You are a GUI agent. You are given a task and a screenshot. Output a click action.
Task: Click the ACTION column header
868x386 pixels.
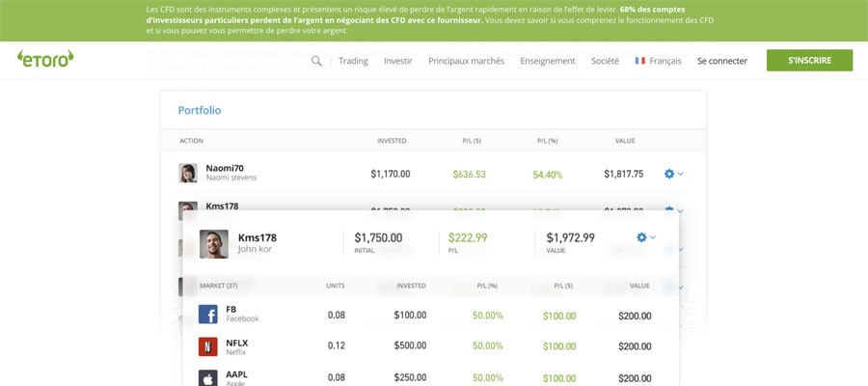pyautogui.click(x=192, y=141)
